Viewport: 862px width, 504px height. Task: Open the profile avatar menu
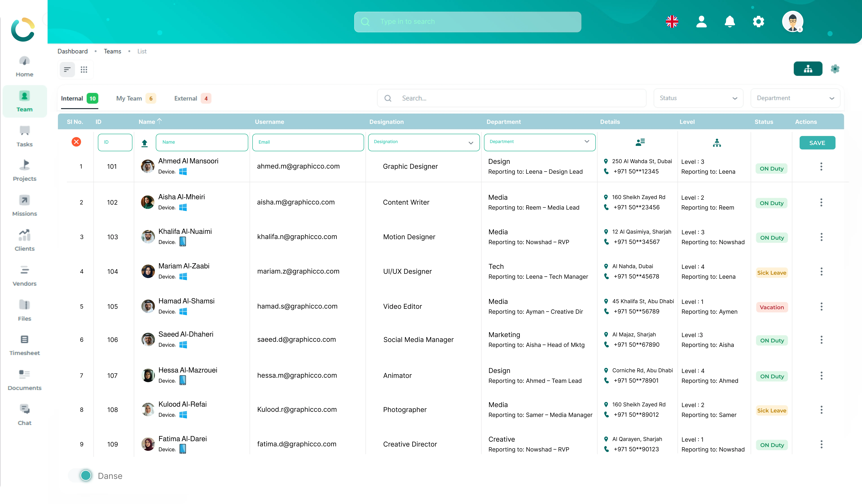[793, 22]
